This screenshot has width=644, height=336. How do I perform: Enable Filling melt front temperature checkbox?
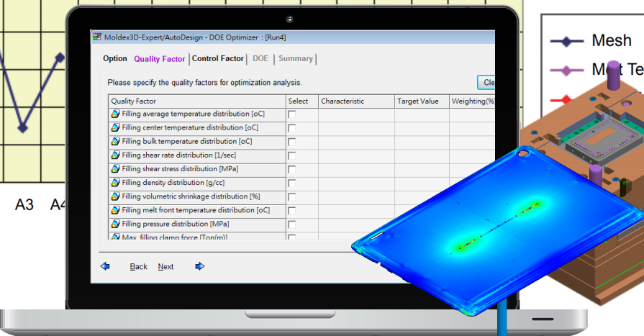291,211
